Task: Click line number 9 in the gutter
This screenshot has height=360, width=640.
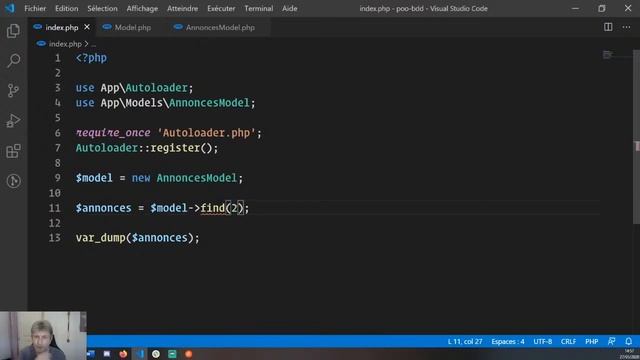Action: (x=58, y=178)
